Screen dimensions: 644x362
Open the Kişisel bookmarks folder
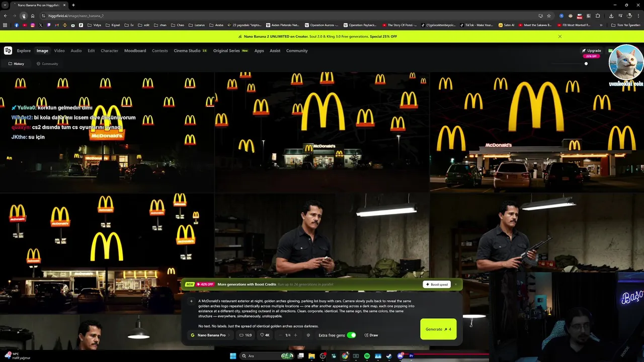(x=113, y=25)
